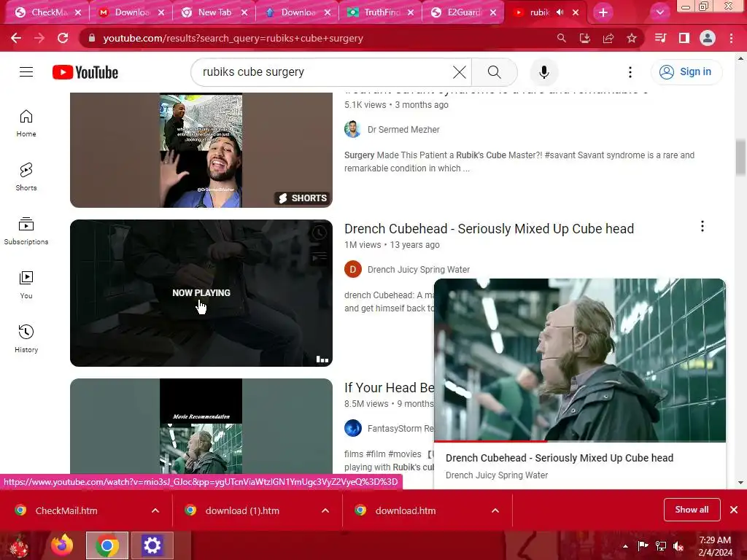This screenshot has height=560, width=747.
Task: Seek on miniplayer red progress bar
Action: 580,441
